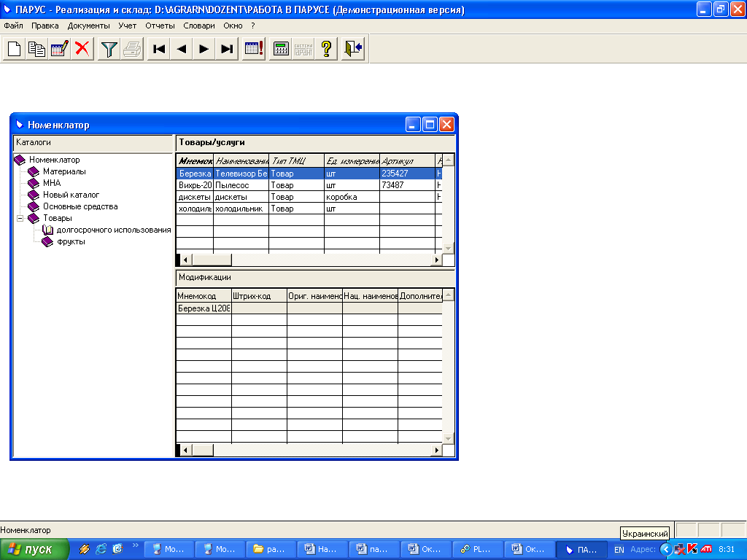Screen dimensions: 747x560
Task: Click the calendar with exclamation icon
Action: click(254, 49)
